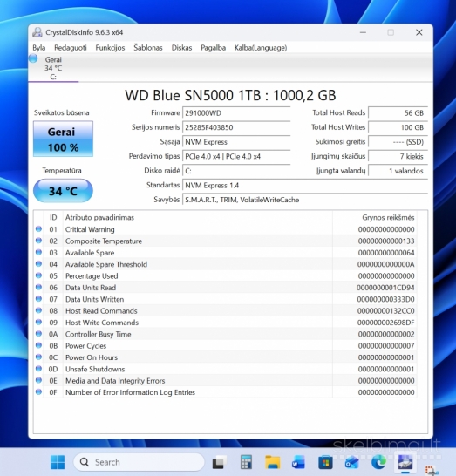
Task: Click raw value 00000000333D0 of Data Units Written
Action: 385,299
